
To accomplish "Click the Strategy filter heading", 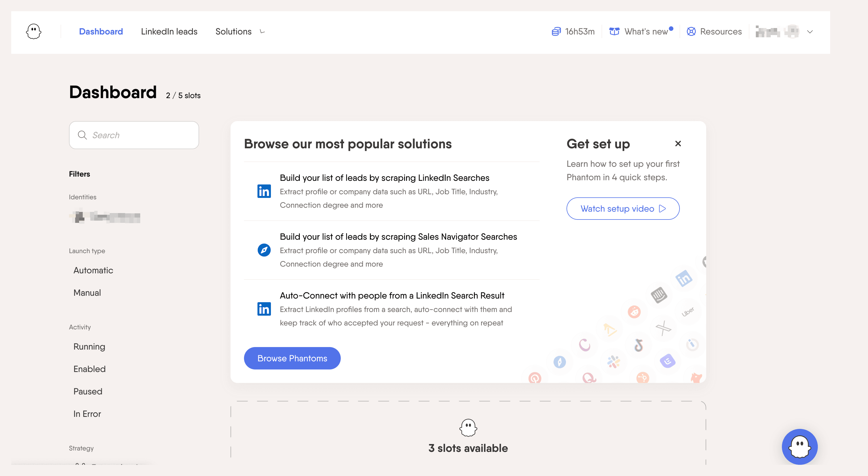I will (x=81, y=448).
